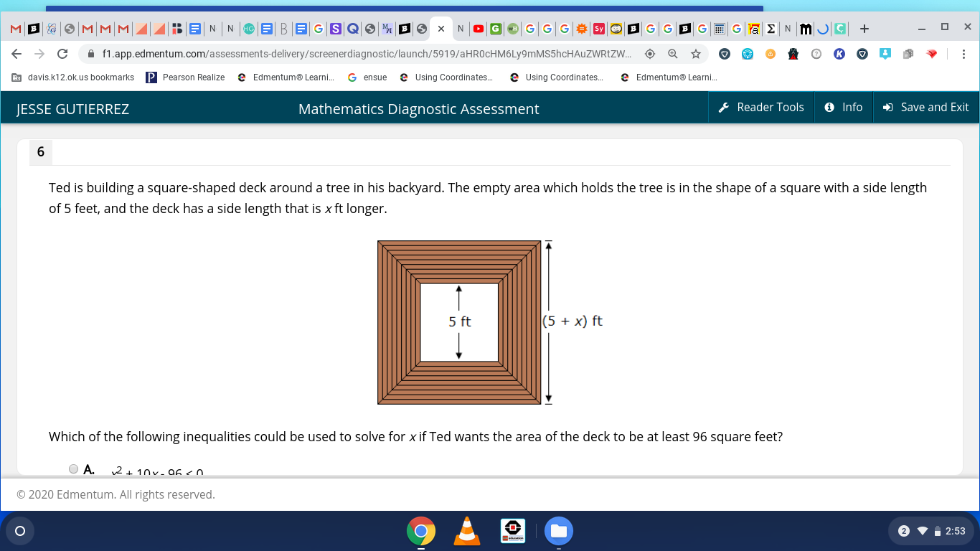Image resolution: width=980 pixels, height=551 pixels.
Task: Go back with browser back arrow
Action: pos(17,54)
